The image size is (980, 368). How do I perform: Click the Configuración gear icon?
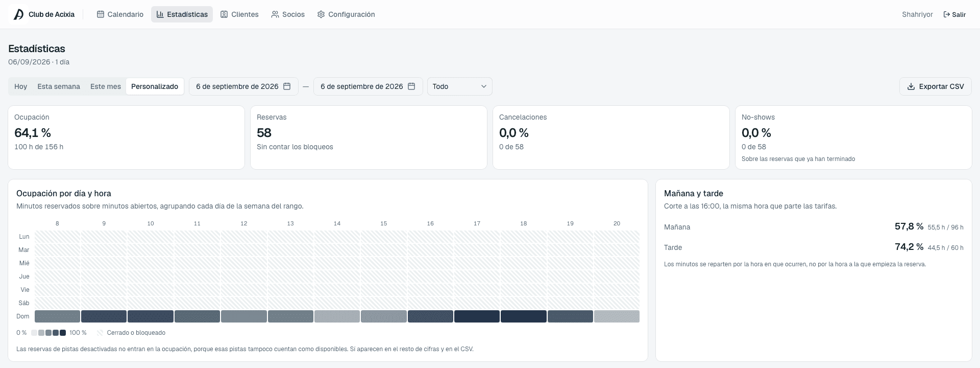(x=321, y=14)
